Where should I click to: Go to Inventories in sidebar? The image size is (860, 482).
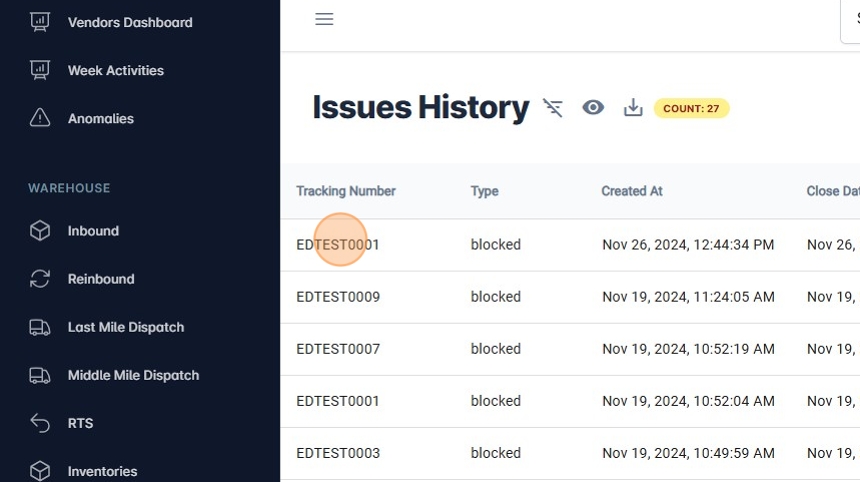tap(102, 471)
